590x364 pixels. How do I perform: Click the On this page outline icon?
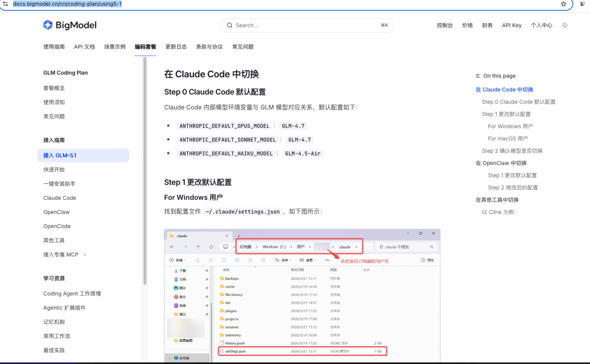[x=478, y=76]
